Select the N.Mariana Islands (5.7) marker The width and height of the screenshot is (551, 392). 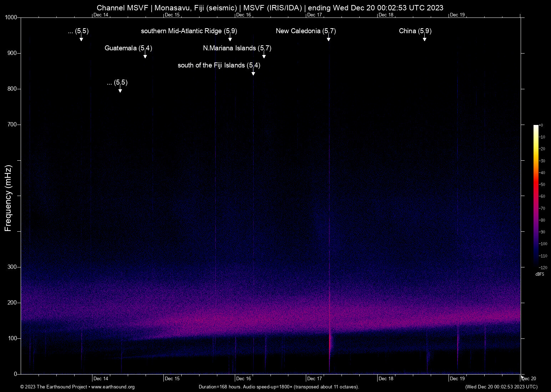237,48
